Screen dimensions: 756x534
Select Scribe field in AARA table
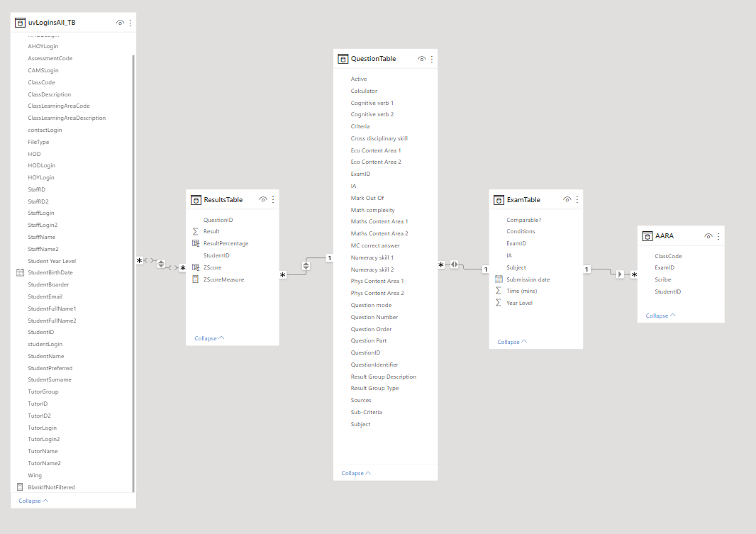(x=662, y=279)
